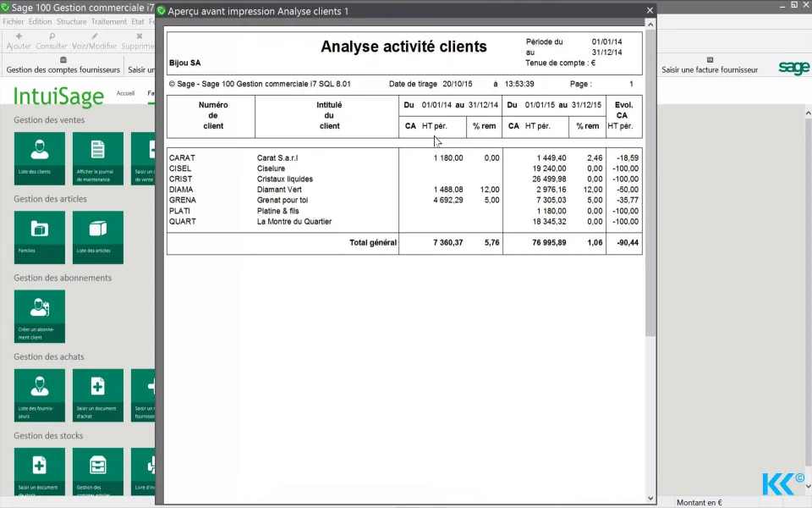Image resolution: width=812 pixels, height=508 pixels.
Task: Open Saisir une facture fournisseur shortcut
Action: coord(710,66)
